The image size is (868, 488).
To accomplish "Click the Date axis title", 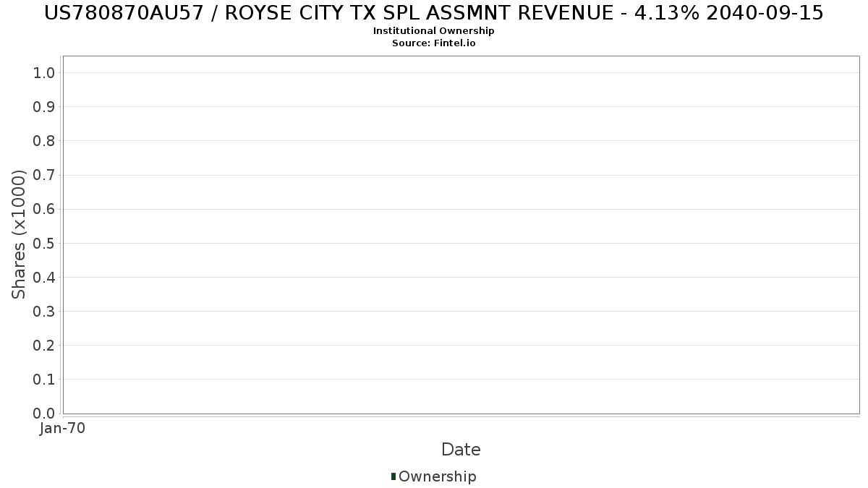I will 461,450.
